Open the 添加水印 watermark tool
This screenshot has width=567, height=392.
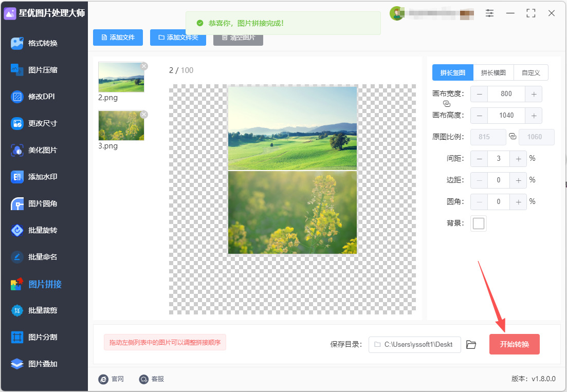pos(34,177)
